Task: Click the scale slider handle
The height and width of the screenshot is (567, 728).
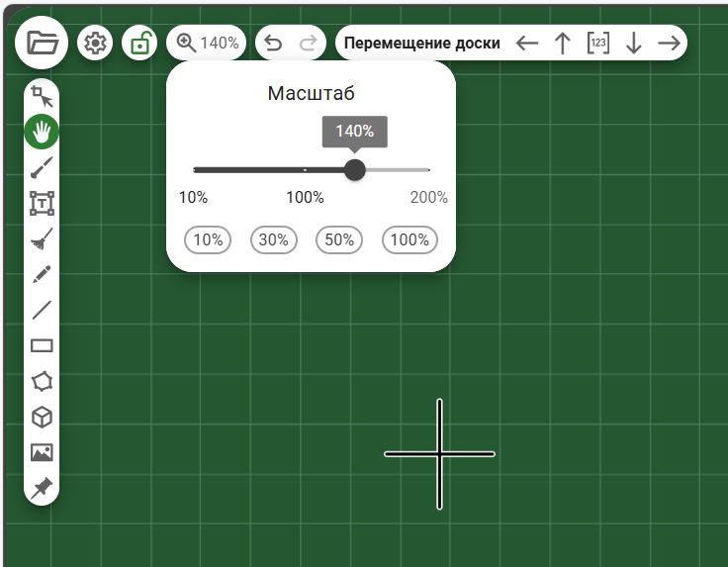Action: point(354,170)
